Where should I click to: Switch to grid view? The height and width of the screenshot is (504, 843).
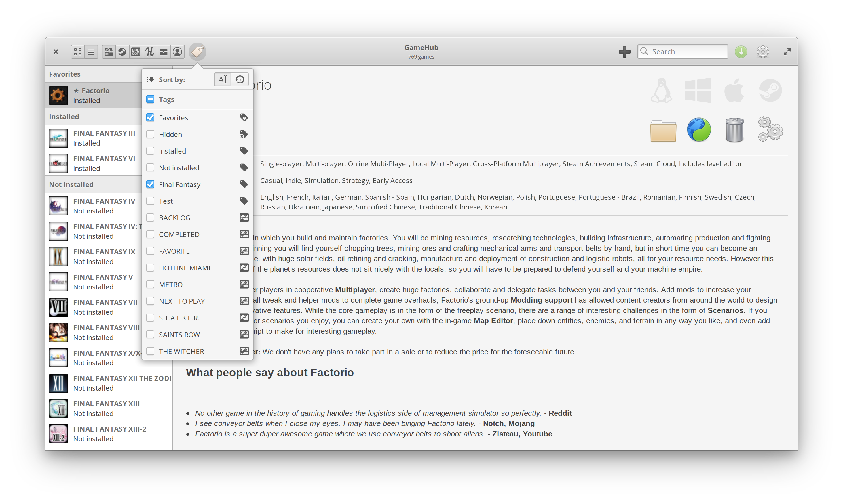click(78, 51)
